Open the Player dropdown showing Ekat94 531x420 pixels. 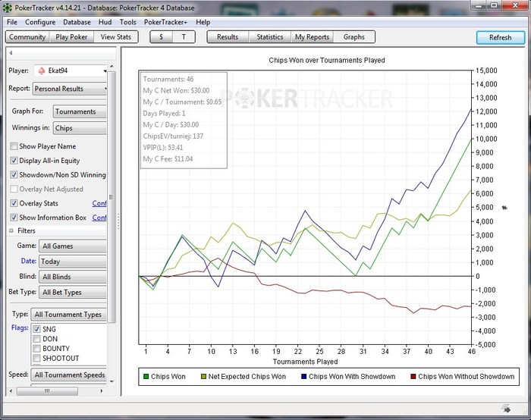click(x=71, y=71)
